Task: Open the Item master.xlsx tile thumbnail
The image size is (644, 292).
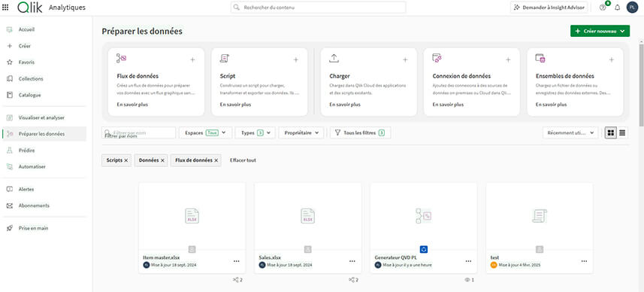Action: [x=192, y=216]
